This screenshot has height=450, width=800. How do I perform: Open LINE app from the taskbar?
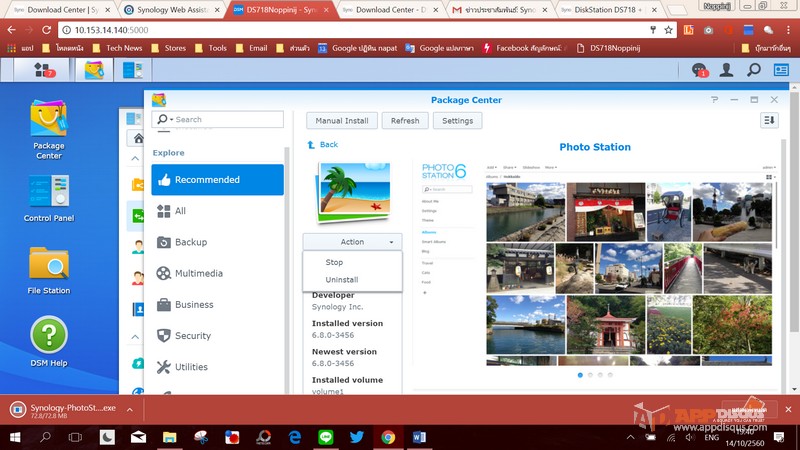point(326,437)
